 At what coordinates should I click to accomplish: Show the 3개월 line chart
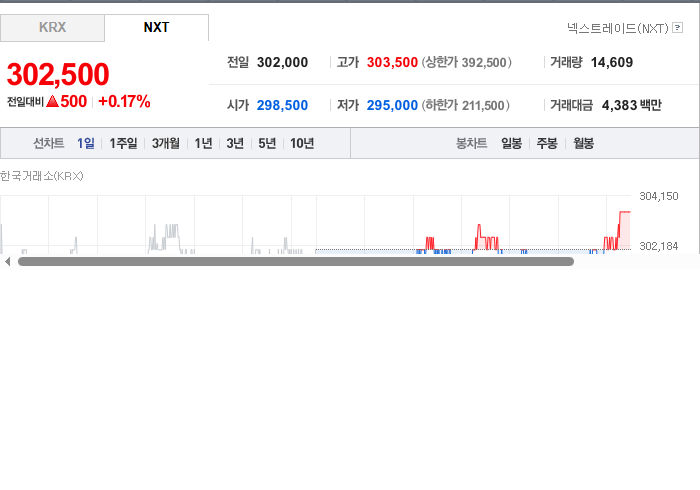coord(166,143)
